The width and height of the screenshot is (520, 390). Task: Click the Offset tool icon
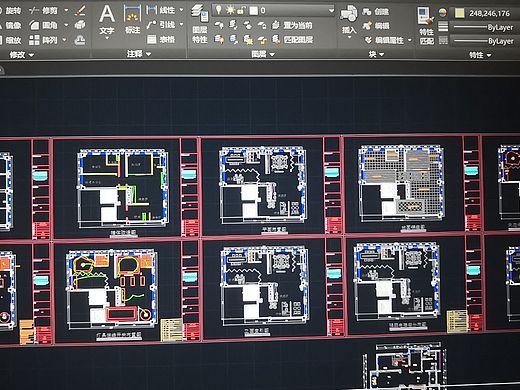80,40
